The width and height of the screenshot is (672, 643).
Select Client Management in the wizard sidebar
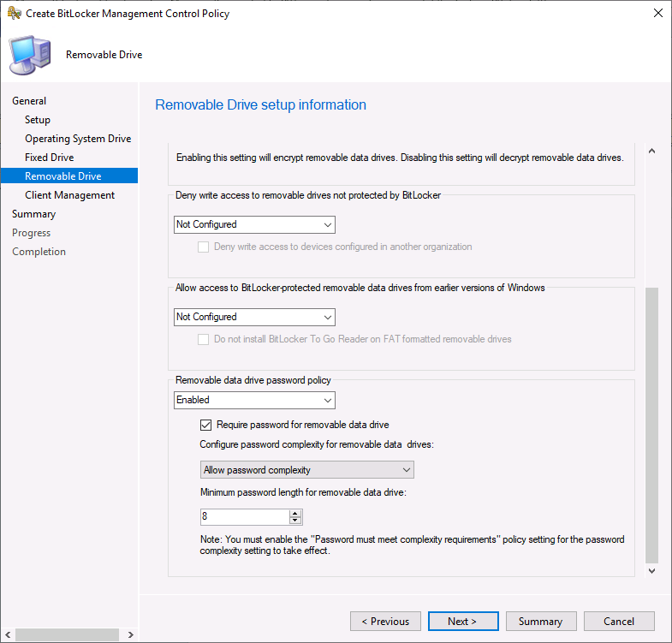pos(70,195)
